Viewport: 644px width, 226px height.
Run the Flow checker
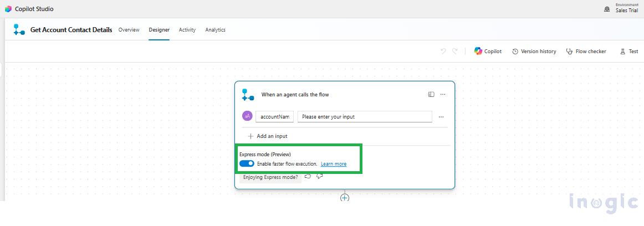(x=586, y=52)
